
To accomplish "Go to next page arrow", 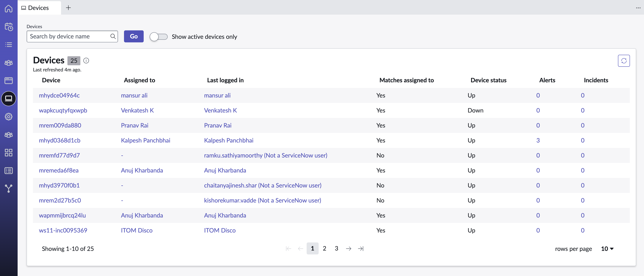I will click(x=348, y=248).
